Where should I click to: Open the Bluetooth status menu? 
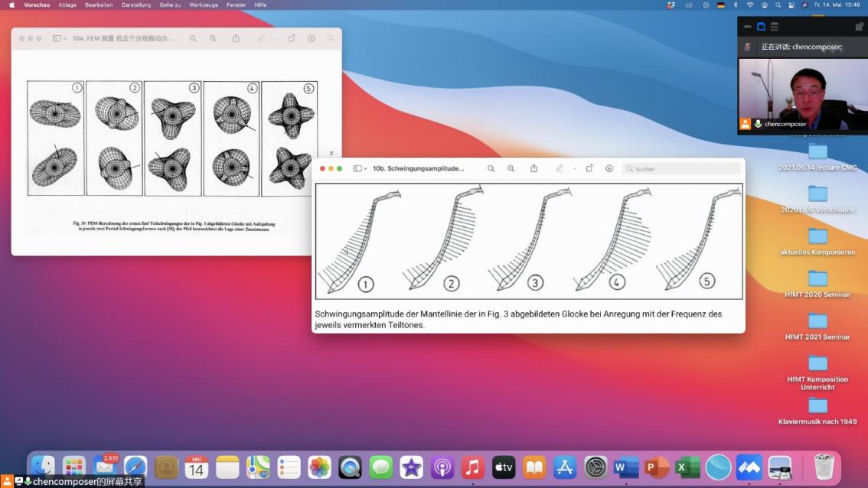point(736,5)
